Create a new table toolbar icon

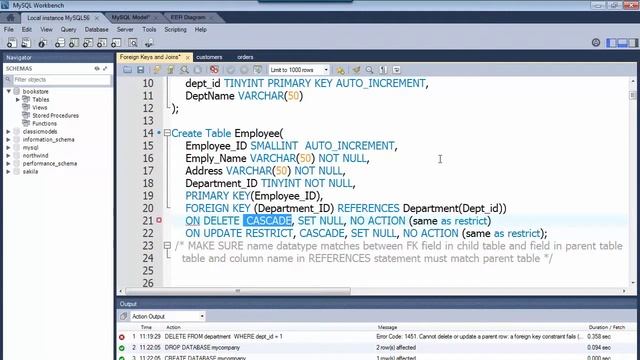74,43
